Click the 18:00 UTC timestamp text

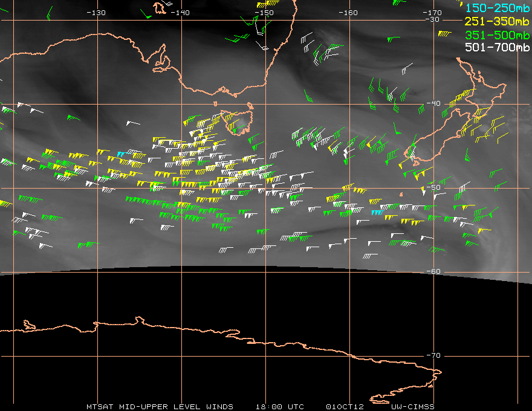pos(281,406)
